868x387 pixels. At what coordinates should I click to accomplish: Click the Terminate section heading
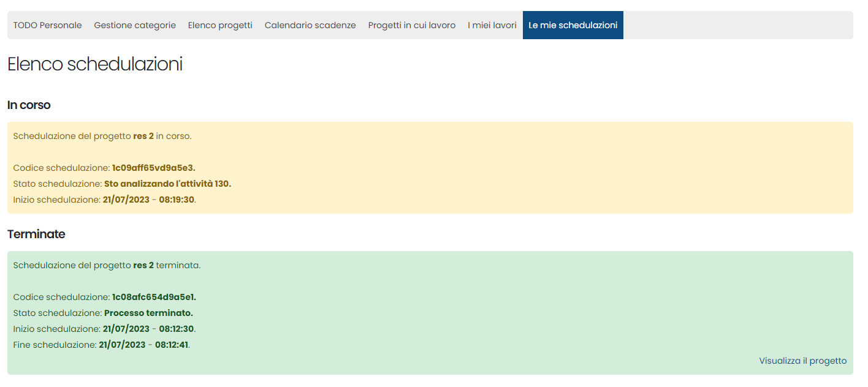[36, 234]
